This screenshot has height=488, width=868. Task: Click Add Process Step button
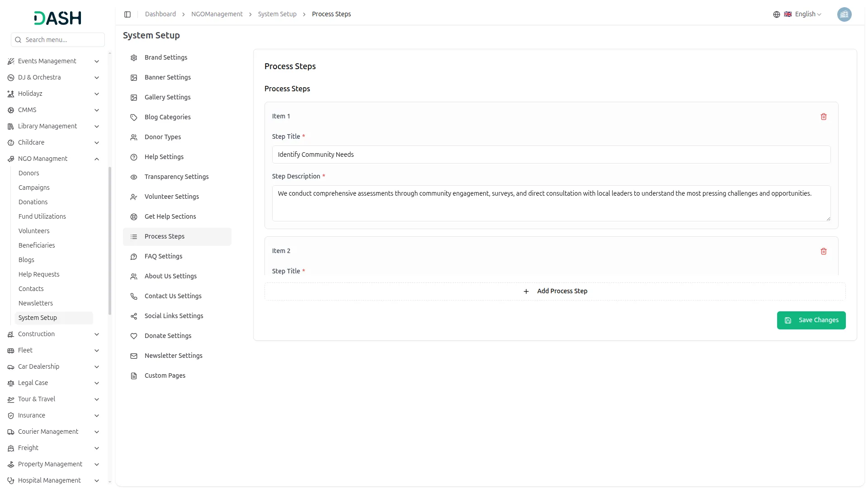555,291
